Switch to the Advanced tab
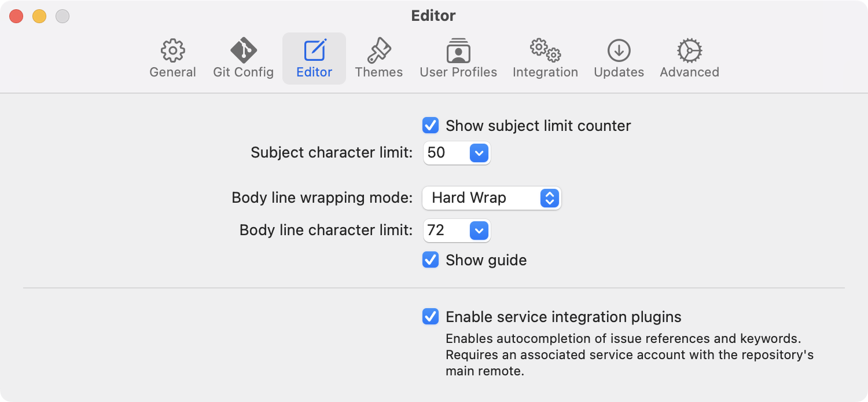The height and width of the screenshot is (402, 868). point(689,58)
